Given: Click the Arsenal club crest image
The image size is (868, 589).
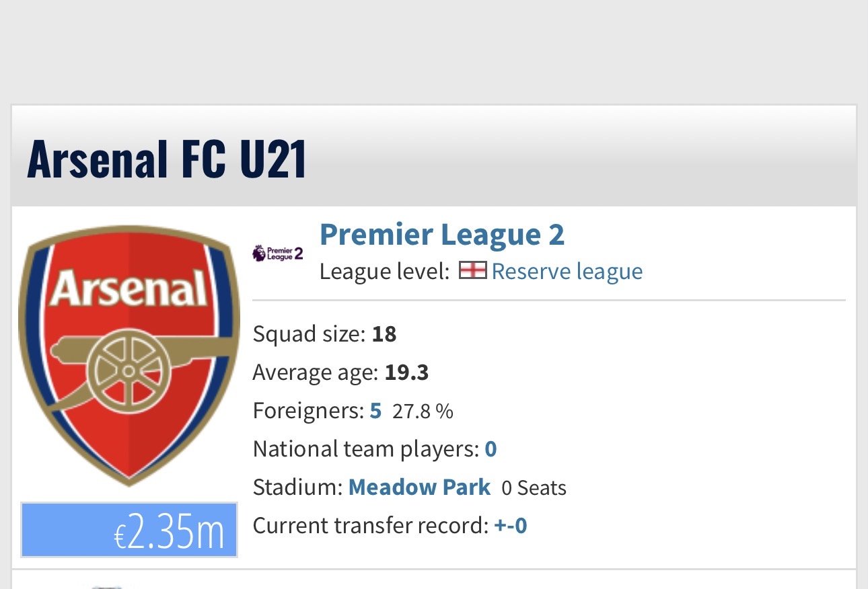Looking at the screenshot, I should point(129,355).
